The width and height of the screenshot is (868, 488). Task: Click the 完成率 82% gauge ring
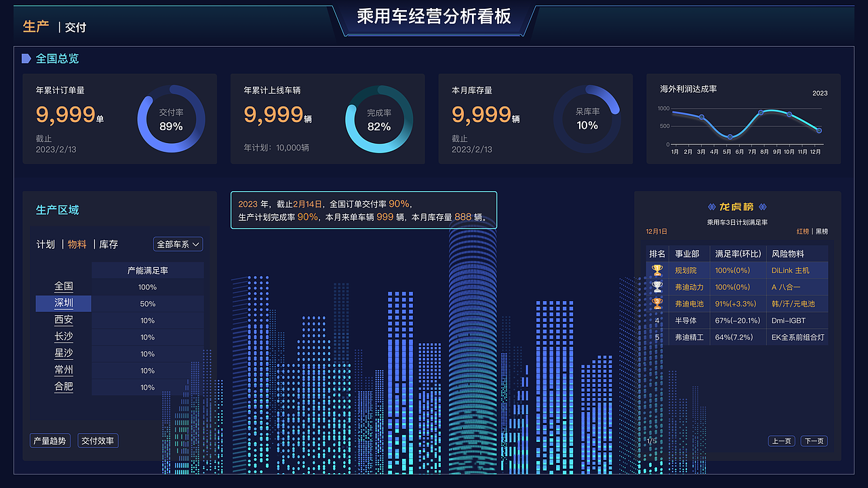point(380,119)
